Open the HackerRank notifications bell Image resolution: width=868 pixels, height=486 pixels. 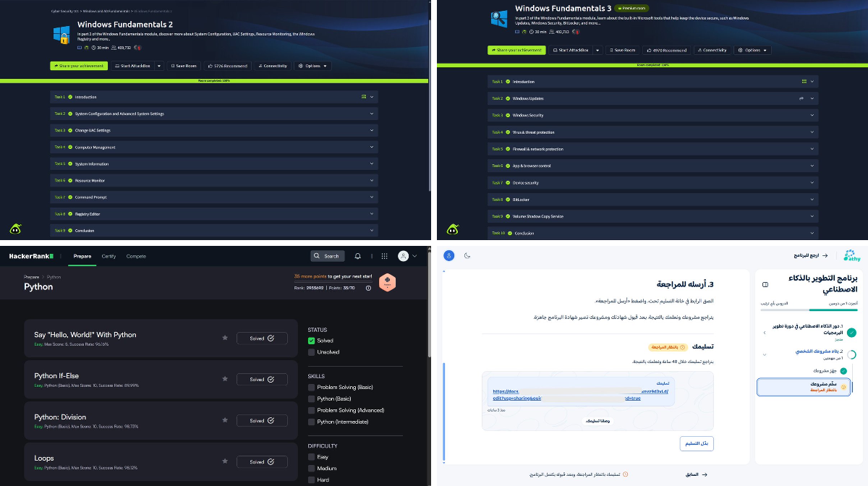click(x=357, y=256)
